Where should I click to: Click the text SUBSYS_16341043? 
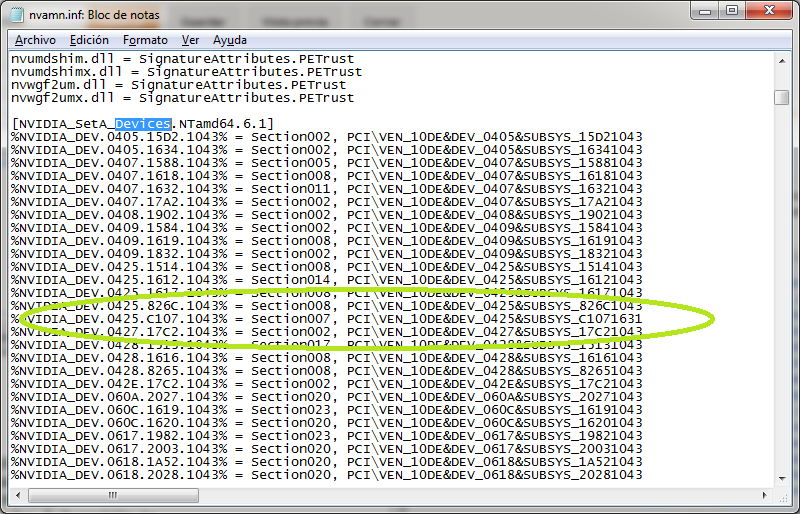pos(583,150)
